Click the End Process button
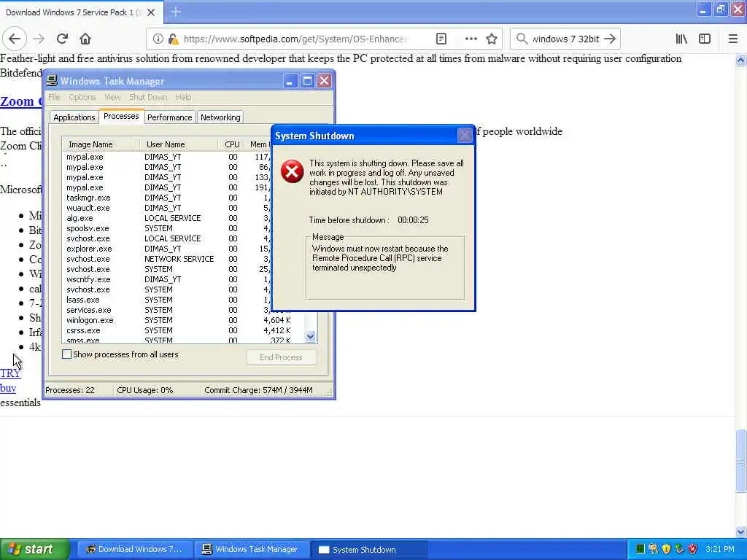 point(281,357)
